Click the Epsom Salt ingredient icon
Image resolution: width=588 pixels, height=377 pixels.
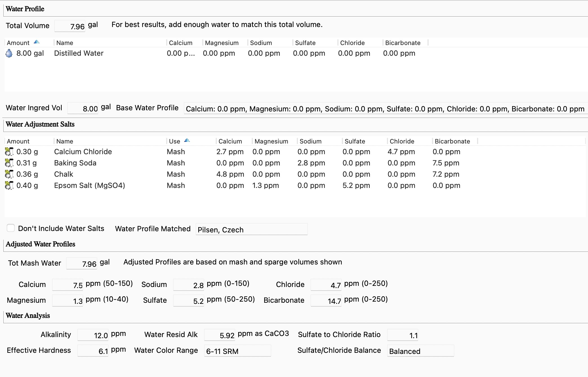[9, 185]
